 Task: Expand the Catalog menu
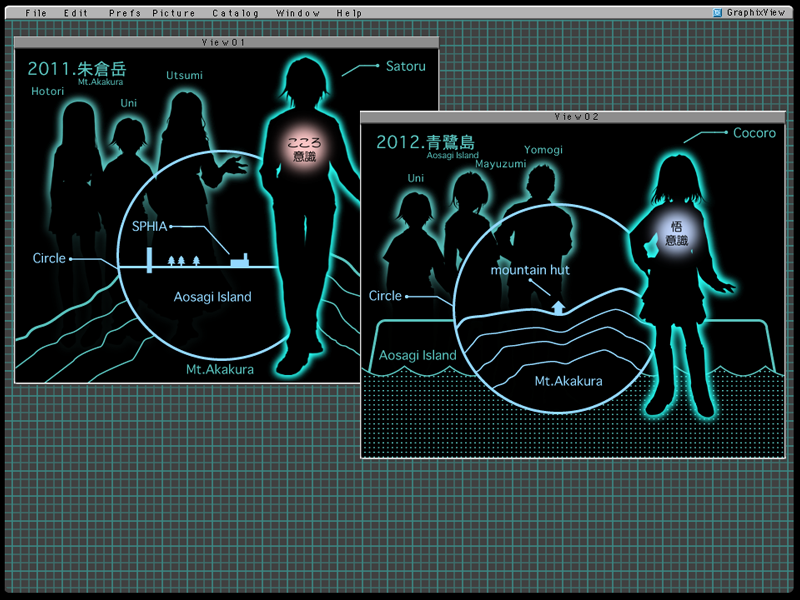click(x=235, y=13)
